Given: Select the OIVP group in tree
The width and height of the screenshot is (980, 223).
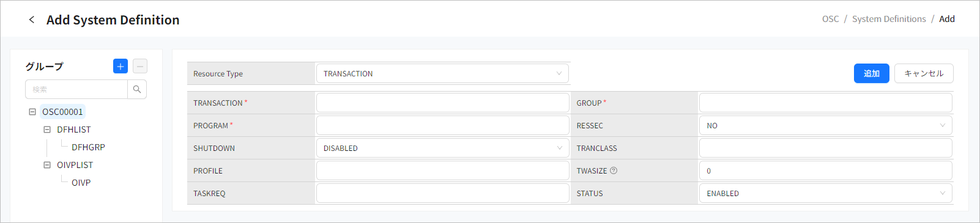Looking at the screenshot, I should [x=81, y=183].
